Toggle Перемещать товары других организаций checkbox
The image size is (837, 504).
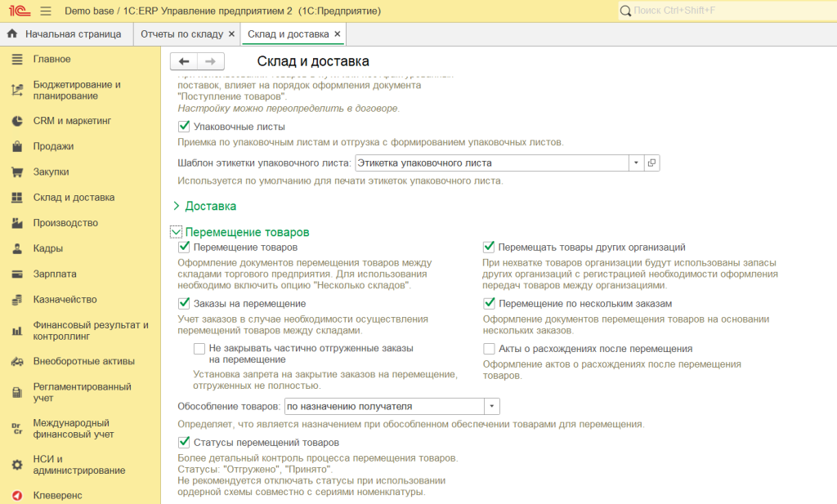click(x=489, y=247)
